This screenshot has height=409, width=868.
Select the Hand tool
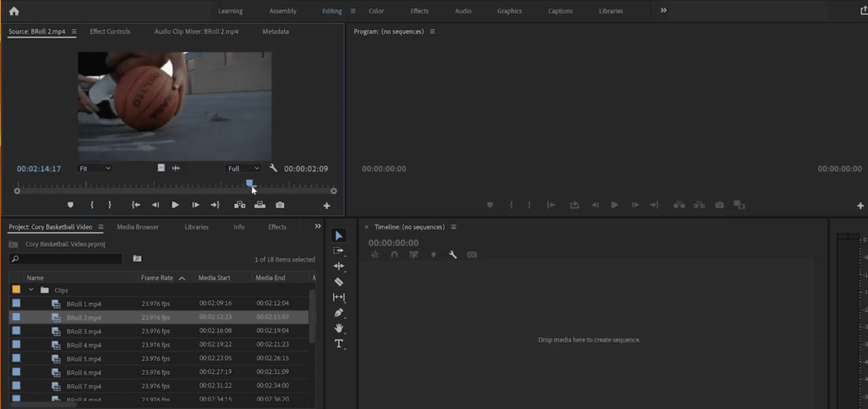(339, 328)
